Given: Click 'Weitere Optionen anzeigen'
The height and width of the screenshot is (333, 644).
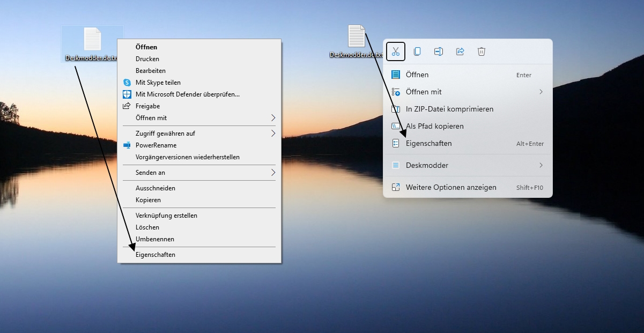Looking at the screenshot, I should pyautogui.click(x=450, y=188).
